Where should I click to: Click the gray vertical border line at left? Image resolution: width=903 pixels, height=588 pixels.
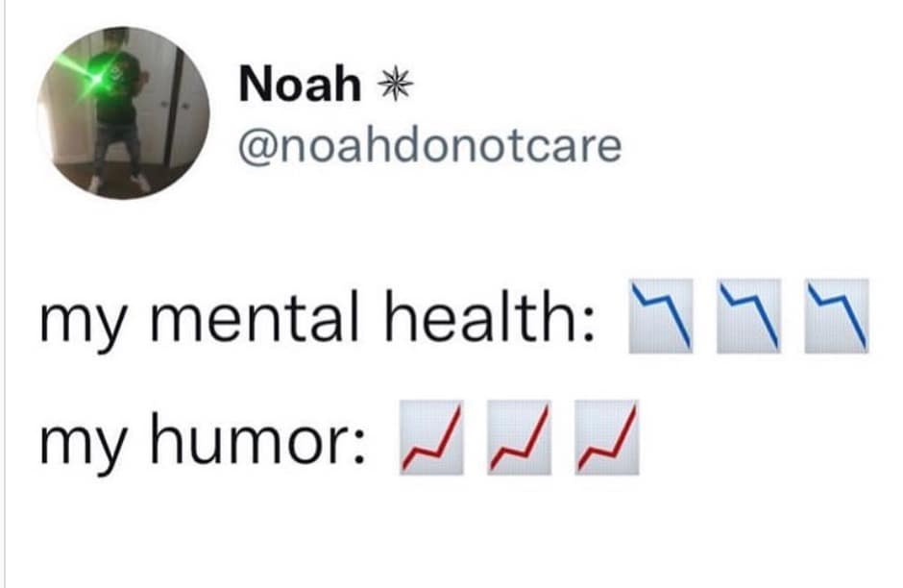[5, 294]
